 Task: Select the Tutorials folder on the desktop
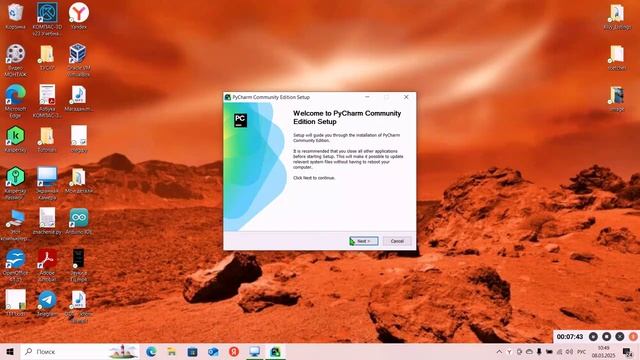[x=47, y=140]
